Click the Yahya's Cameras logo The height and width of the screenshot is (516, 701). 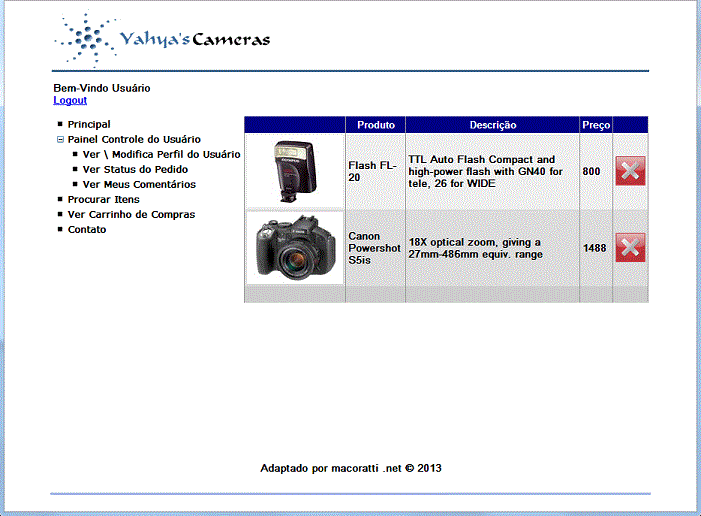click(162, 39)
